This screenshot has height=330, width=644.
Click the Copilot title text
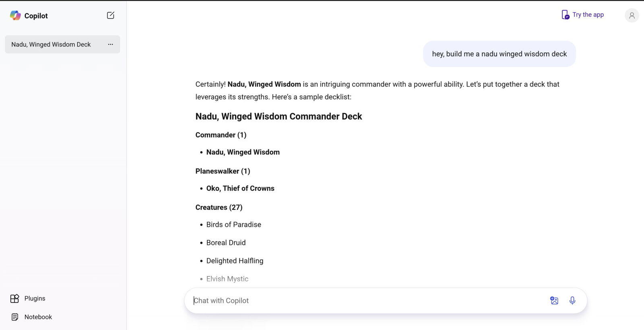coord(36,16)
